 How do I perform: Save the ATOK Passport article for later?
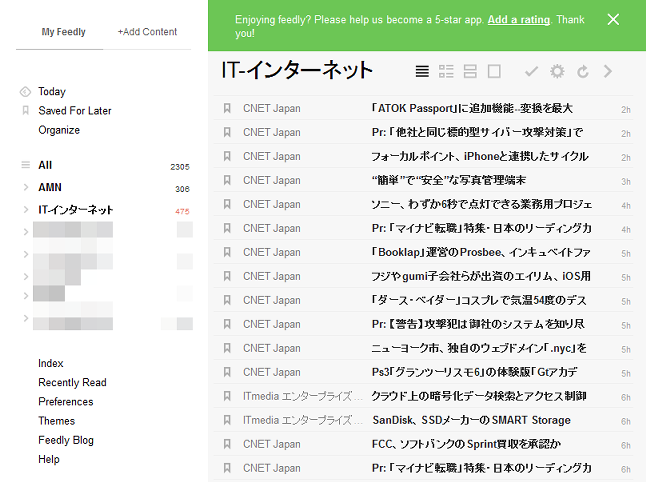click(227, 108)
